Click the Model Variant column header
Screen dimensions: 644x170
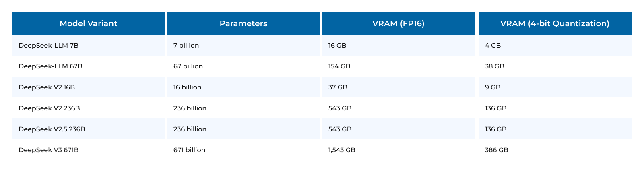click(88, 23)
